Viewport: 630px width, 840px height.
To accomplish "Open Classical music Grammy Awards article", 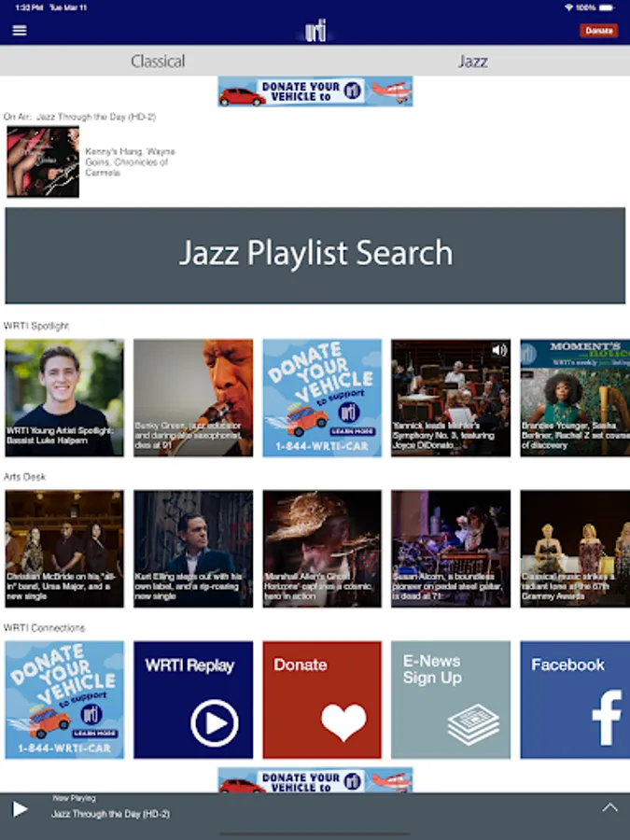I will tap(575, 549).
